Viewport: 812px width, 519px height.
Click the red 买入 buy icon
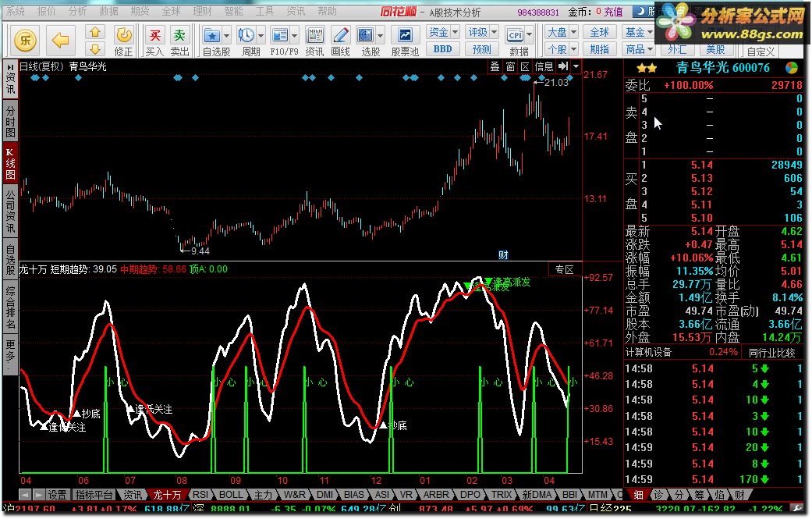[154, 35]
